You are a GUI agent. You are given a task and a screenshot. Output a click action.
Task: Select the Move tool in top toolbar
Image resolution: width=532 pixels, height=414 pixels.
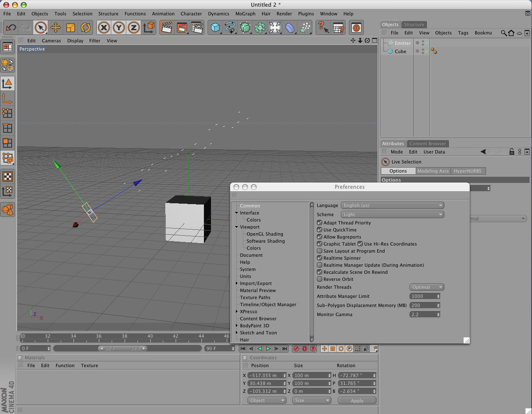[x=56, y=28]
